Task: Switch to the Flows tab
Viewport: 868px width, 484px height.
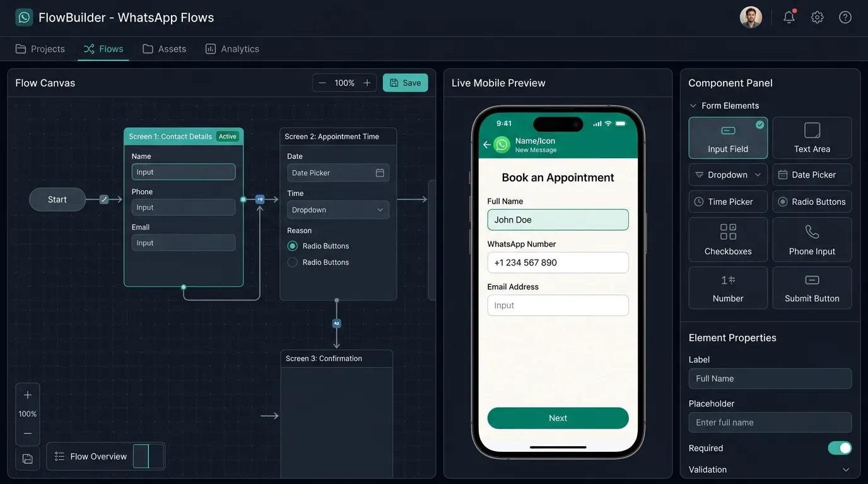Action: pos(103,49)
